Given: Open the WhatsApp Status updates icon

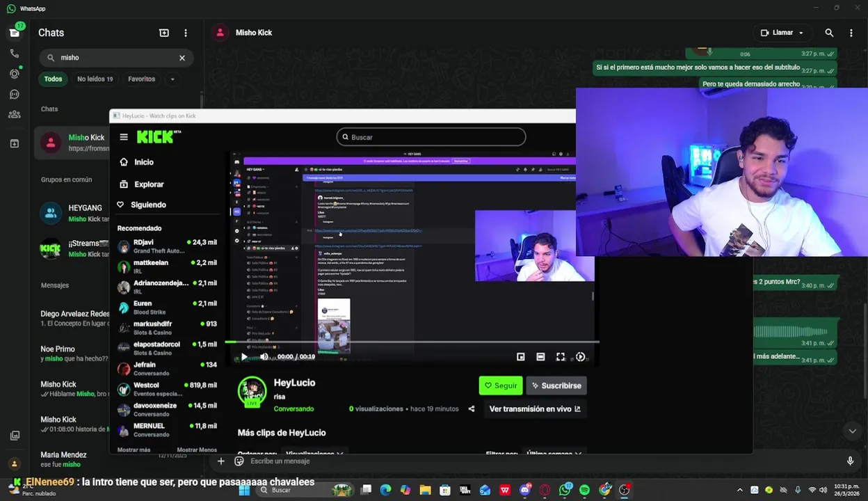Looking at the screenshot, I should tap(15, 74).
